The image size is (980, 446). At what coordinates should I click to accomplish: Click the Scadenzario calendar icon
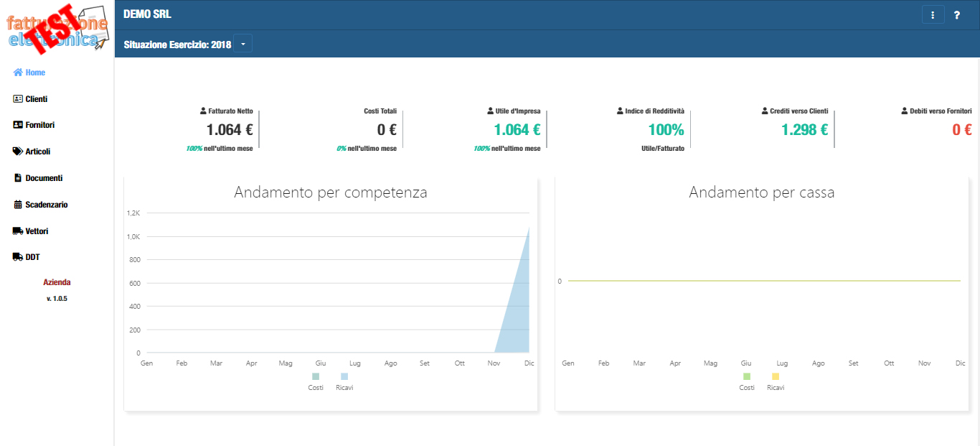[18, 205]
